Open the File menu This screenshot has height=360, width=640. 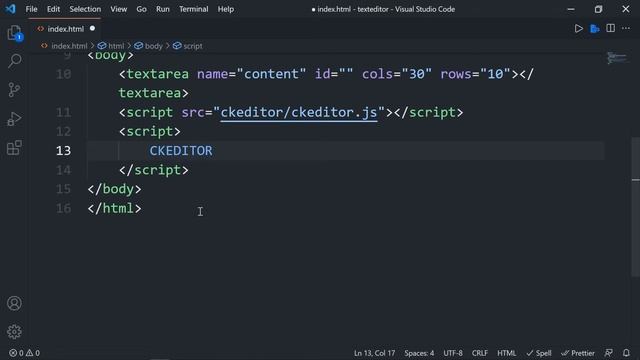31,9
